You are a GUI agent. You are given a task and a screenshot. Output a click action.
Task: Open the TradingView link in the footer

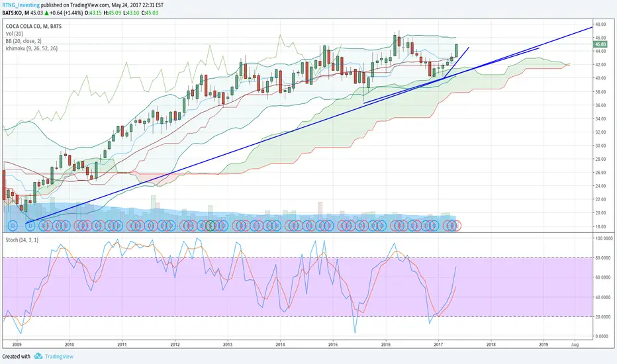(59, 357)
